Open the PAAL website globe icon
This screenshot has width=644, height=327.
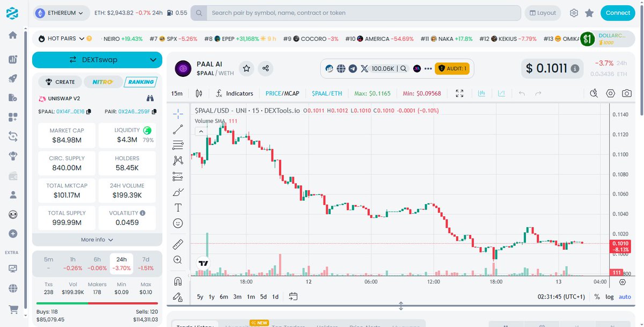pyautogui.click(x=341, y=68)
